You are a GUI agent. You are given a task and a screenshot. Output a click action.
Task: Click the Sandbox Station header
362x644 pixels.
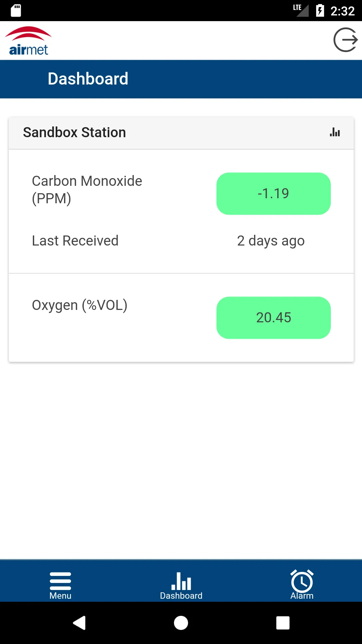pyautogui.click(x=74, y=132)
